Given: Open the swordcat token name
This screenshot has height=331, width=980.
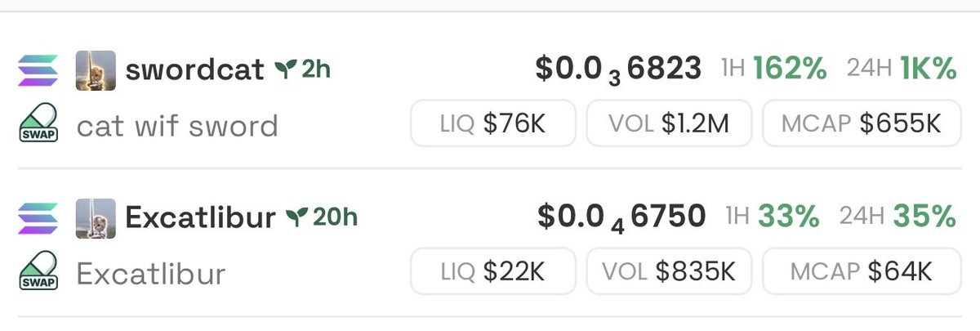Looking at the screenshot, I should (x=194, y=70).
